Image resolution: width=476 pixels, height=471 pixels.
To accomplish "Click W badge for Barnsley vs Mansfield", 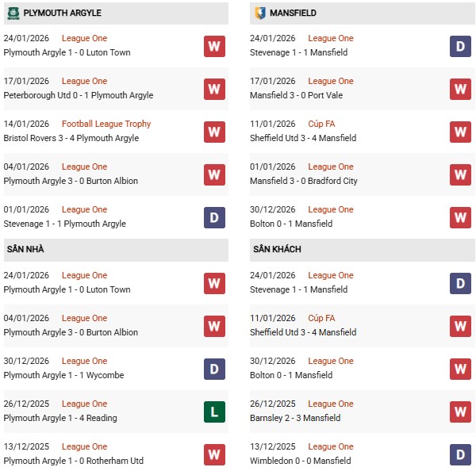I will tap(461, 412).
